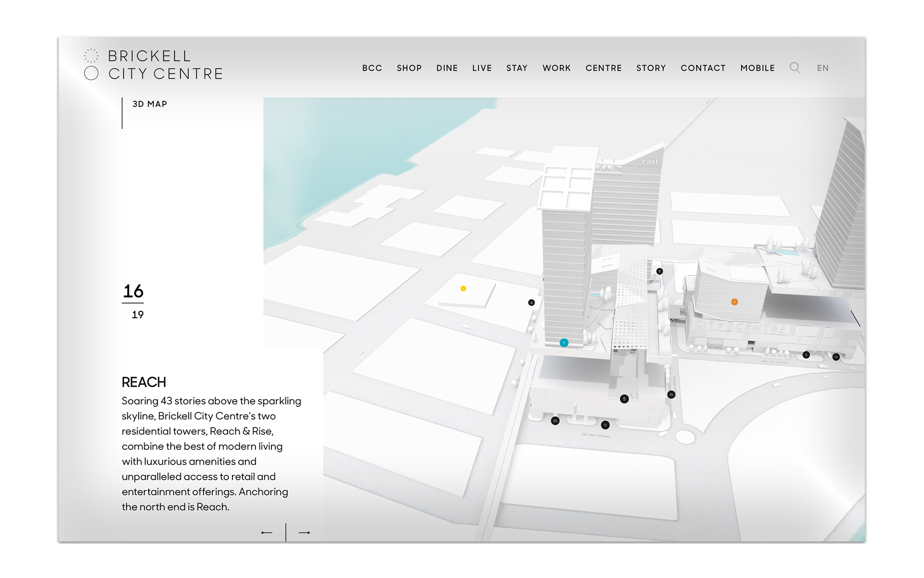Click the bag marker on SW 7th Street
This screenshot has width=924, height=578.
point(806,355)
